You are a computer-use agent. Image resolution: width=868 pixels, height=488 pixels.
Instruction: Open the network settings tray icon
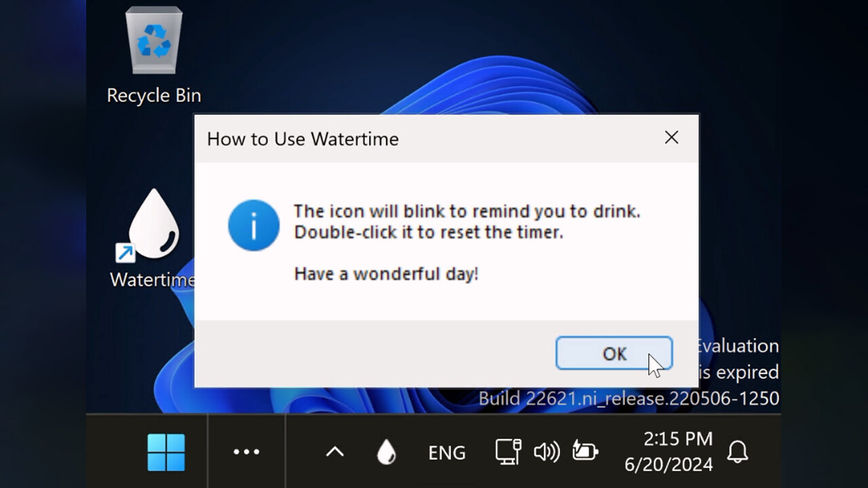coord(507,451)
